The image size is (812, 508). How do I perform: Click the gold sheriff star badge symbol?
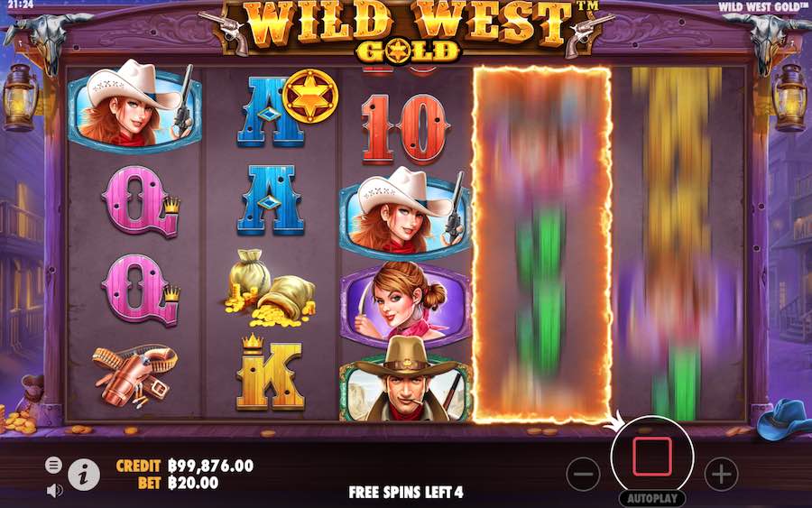tap(310, 97)
